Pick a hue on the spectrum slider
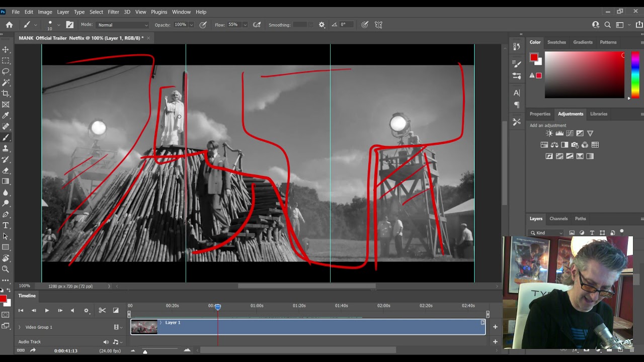Viewport: 644px width, 362px height. (x=635, y=75)
